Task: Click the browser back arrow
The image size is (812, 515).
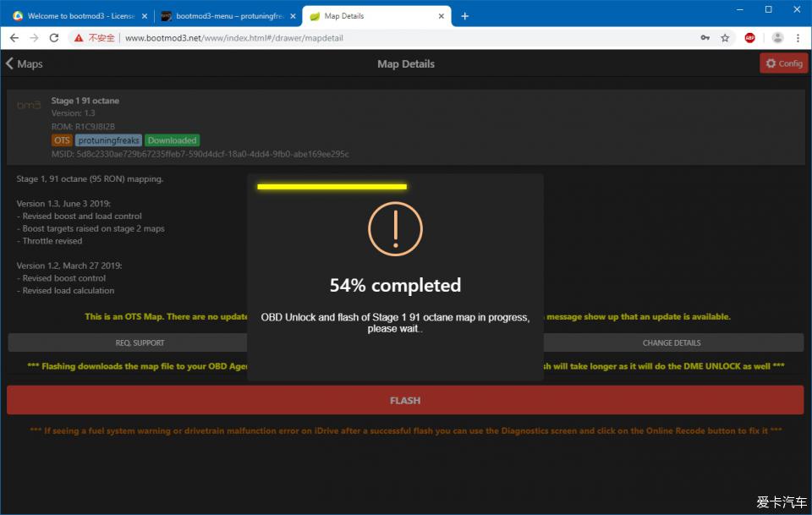Action: point(14,38)
